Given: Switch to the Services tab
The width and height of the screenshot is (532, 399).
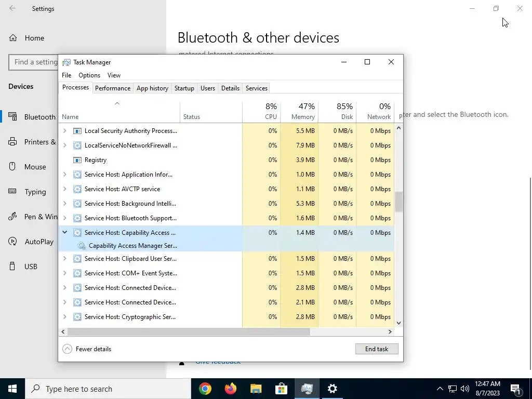Looking at the screenshot, I should pos(257,88).
